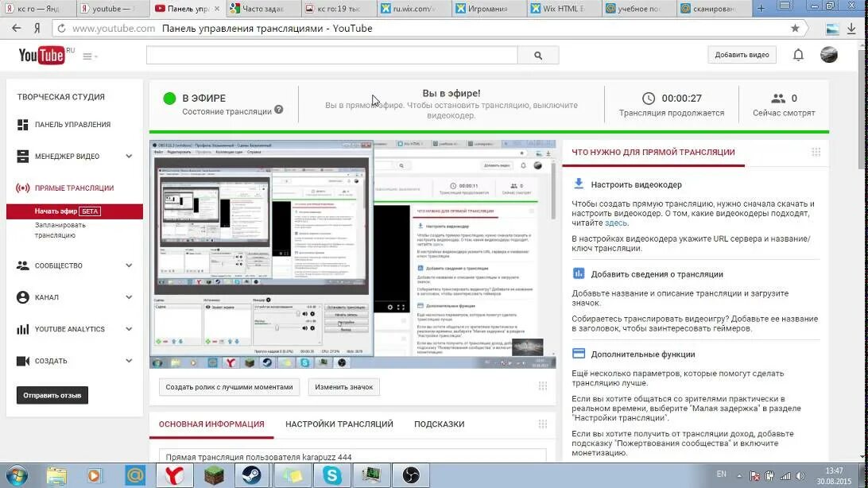The image size is (868, 488).
Task: Click the Изменить значок button
Action: (x=343, y=387)
